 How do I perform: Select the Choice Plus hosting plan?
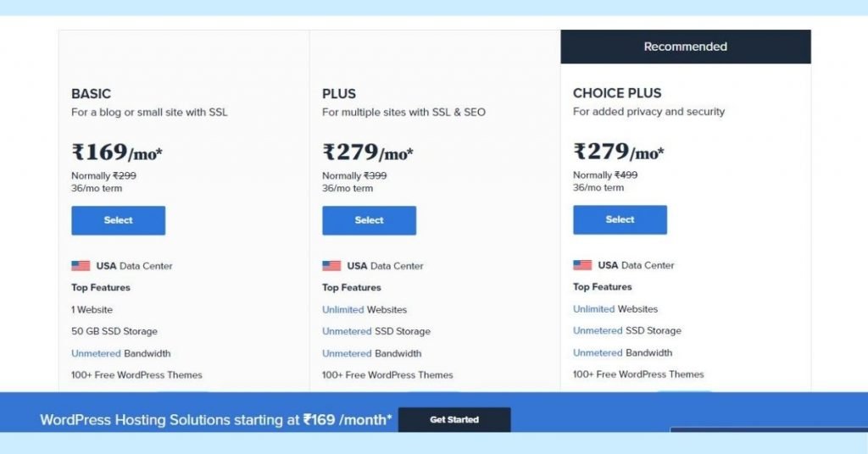(x=620, y=220)
